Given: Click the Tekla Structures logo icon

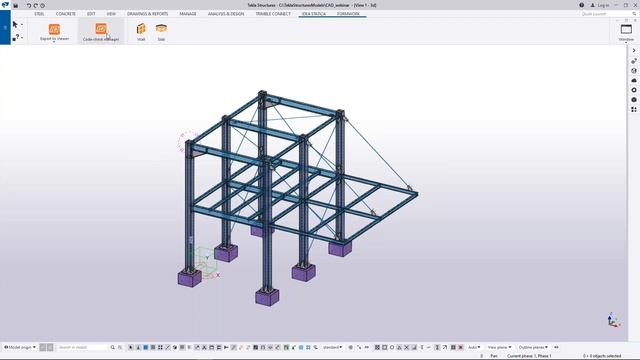Looking at the screenshot, I should 5,5.
